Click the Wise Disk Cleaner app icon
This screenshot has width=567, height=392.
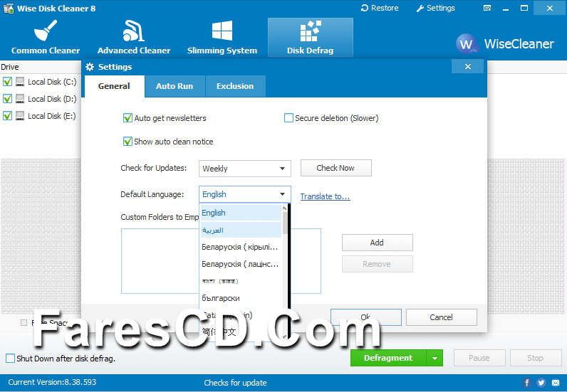tap(9, 9)
